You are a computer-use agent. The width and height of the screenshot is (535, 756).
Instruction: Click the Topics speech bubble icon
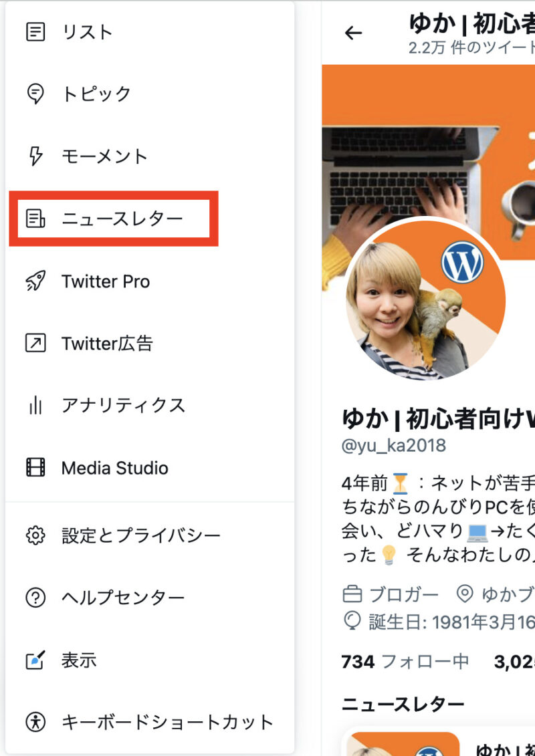point(35,94)
